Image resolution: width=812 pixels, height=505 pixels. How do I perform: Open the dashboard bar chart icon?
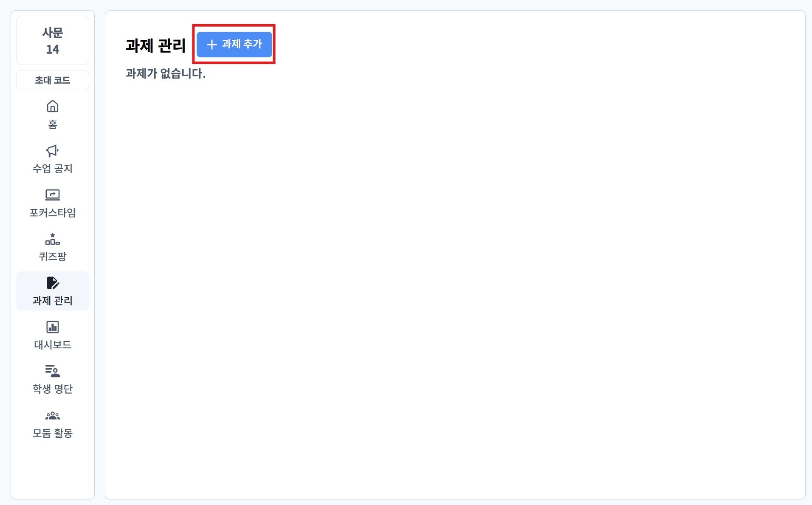point(53,327)
